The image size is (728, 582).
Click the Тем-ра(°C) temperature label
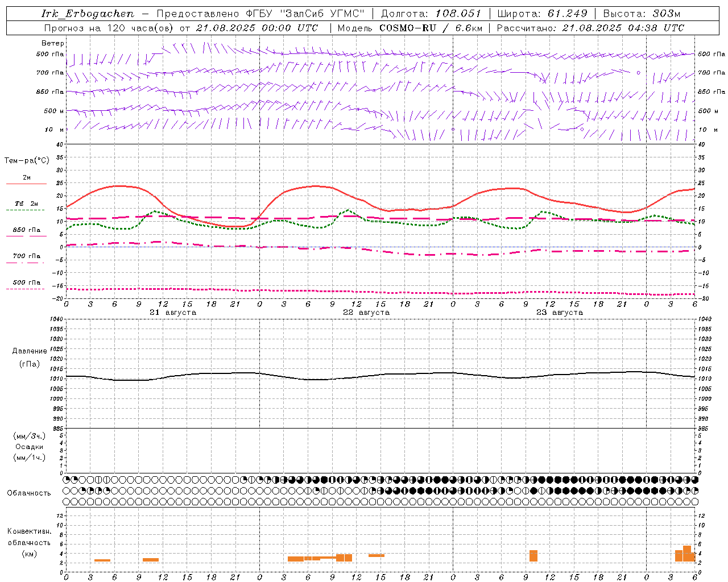pos(27,161)
